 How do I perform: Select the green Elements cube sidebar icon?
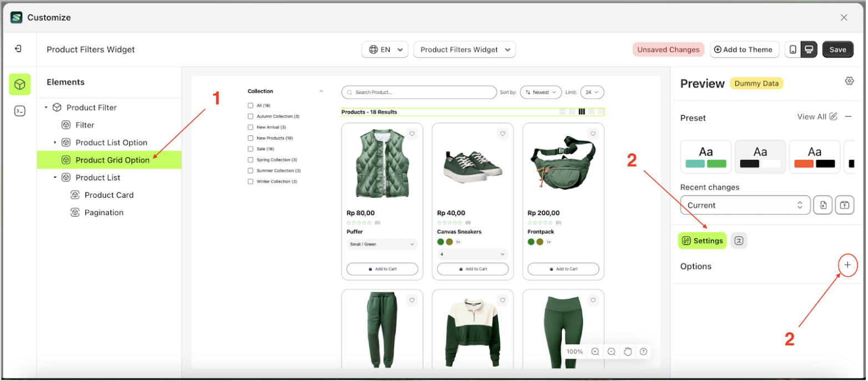pyautogui.click(x=19, y=84)
